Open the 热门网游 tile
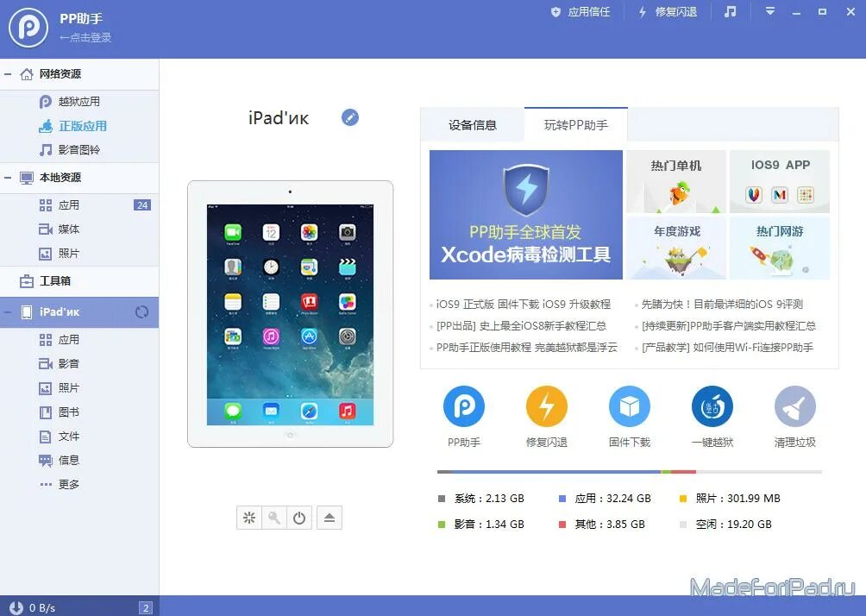This screenshot has width=866, height=616. [780, 248]
